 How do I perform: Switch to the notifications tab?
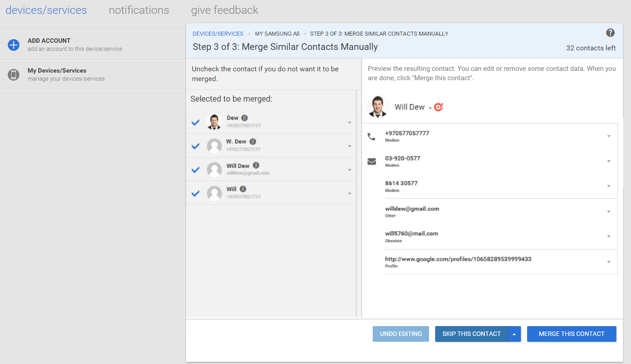139,10
